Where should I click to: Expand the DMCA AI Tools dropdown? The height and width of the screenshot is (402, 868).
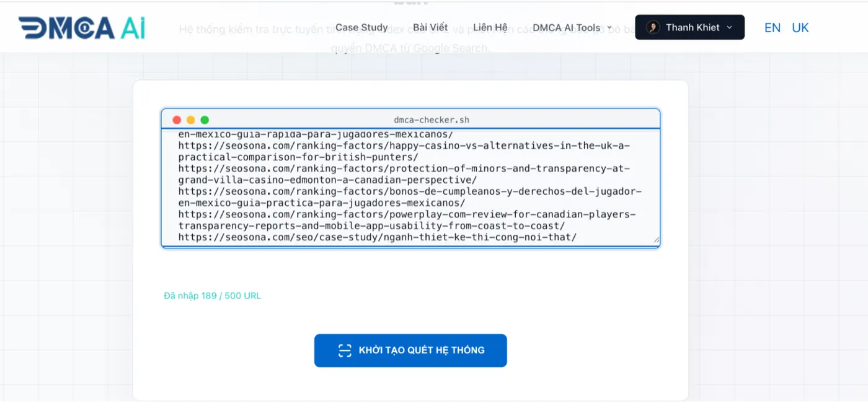click(572, 27)
